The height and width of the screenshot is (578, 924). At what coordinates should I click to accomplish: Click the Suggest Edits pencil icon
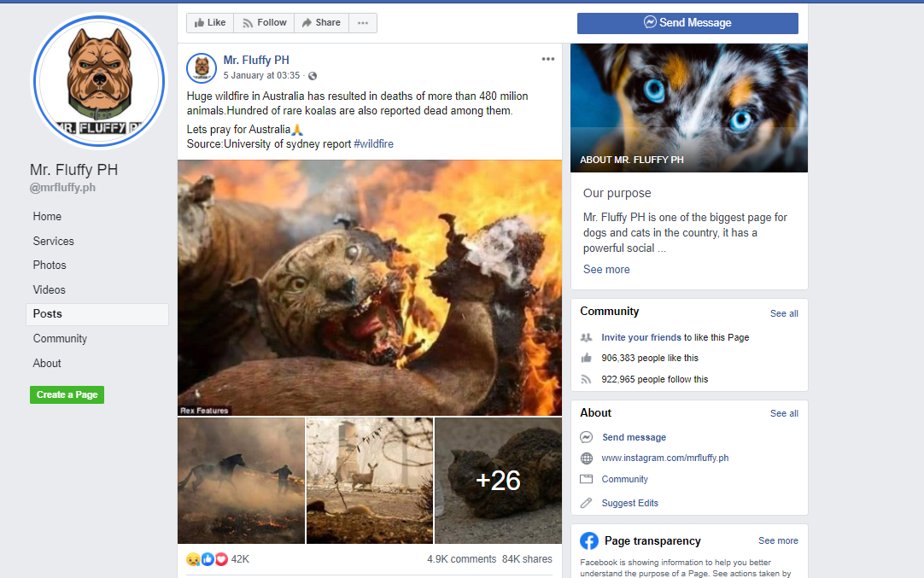(587, 503)
